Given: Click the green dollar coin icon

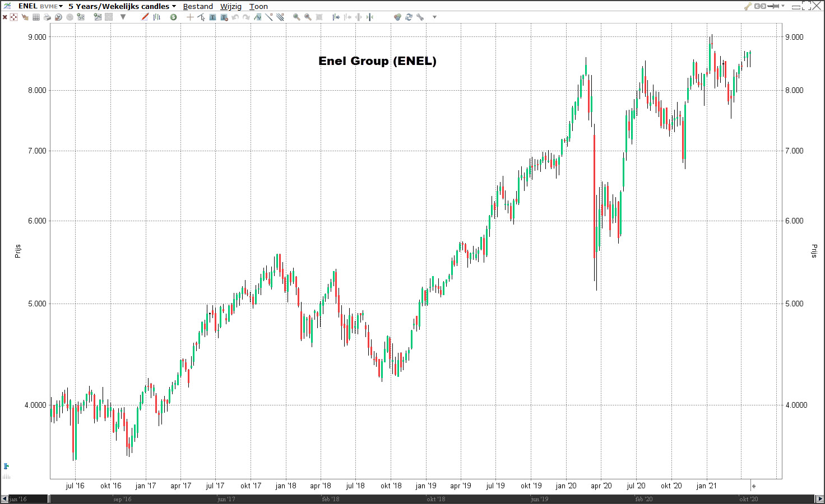Looking at the screenshot, I should click(x=173, y=17).
